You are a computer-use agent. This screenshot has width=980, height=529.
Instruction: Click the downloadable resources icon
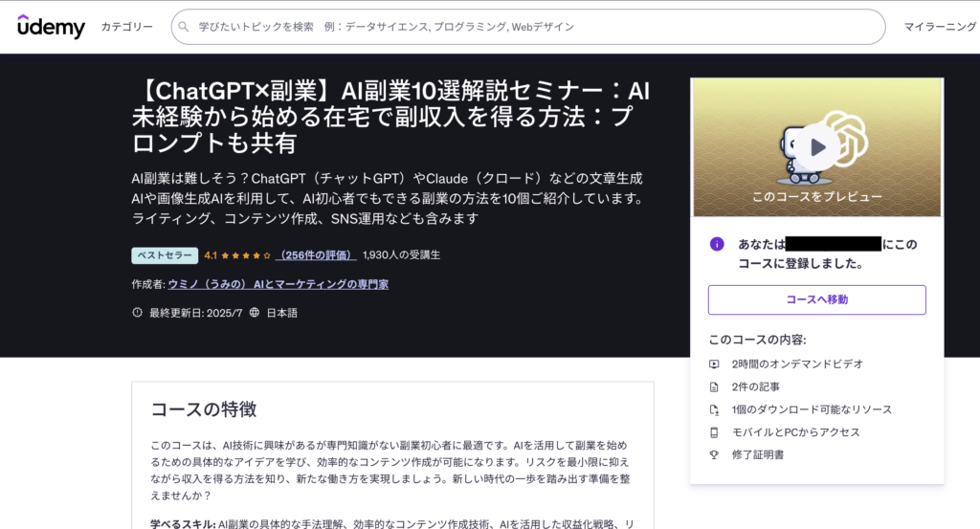pos(714,409)
